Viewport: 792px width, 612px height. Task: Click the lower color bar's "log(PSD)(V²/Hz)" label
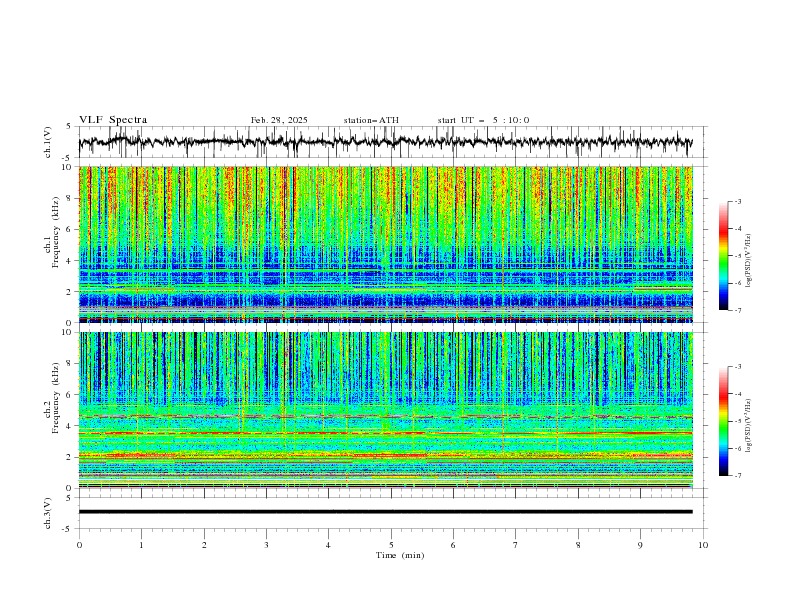coord(748,426)
